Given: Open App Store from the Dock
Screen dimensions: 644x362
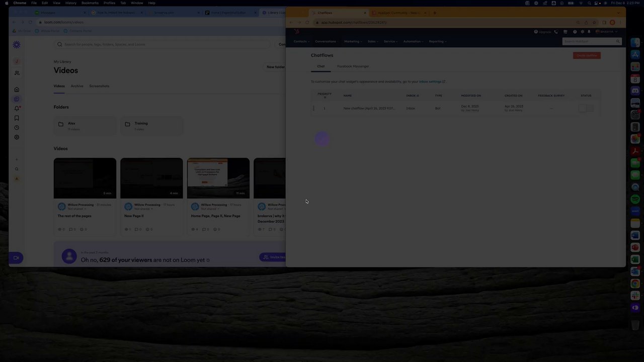Looking at the screenshot, I should [635, 55].
